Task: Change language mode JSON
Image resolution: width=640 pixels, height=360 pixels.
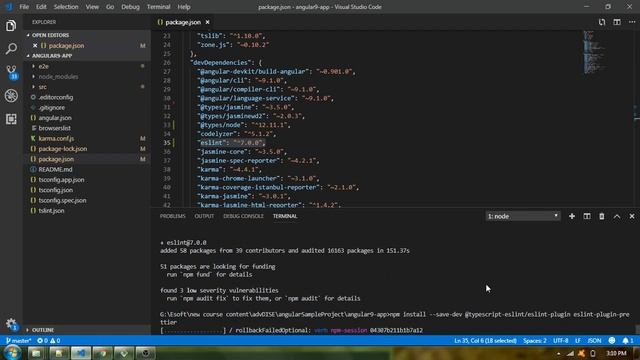Action: (594, 341)
